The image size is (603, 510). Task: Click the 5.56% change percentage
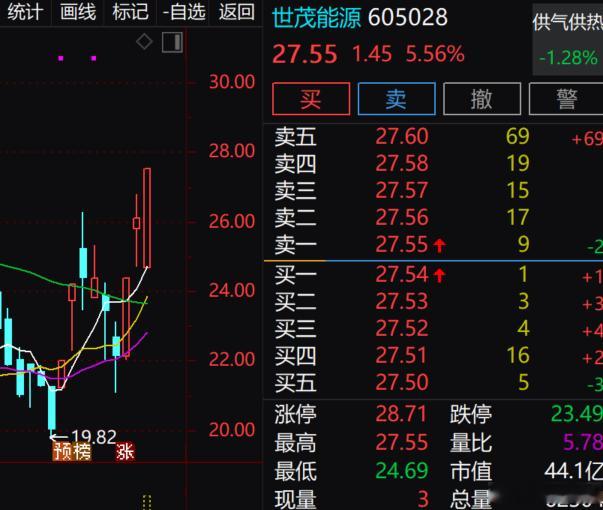[x=435, y=54]
